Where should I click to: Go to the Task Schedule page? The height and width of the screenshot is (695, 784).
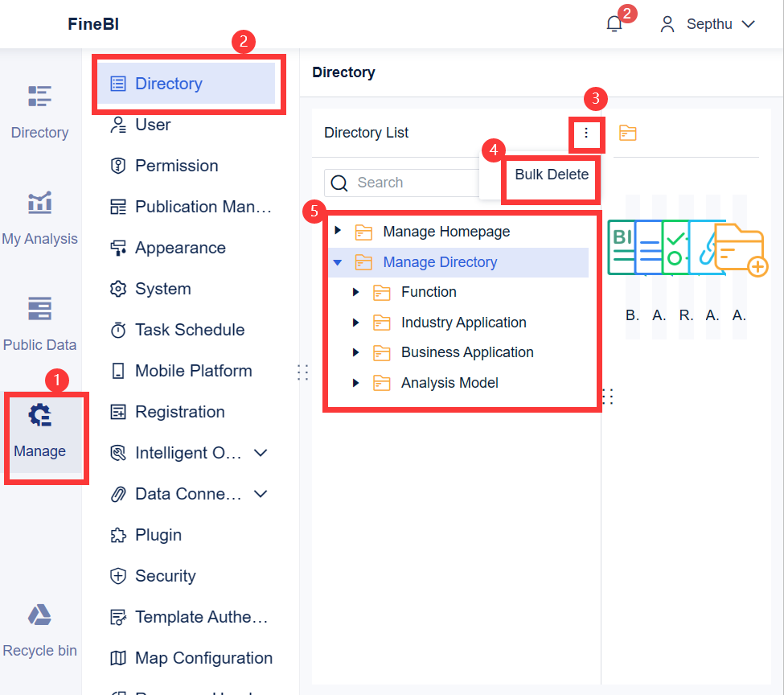pos(189,330)
